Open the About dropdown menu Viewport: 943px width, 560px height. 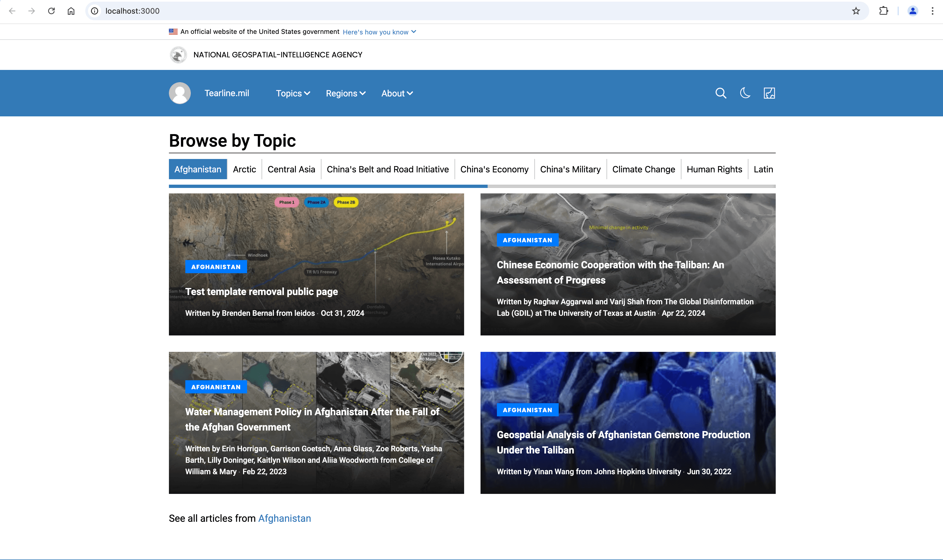pos(397,93)
